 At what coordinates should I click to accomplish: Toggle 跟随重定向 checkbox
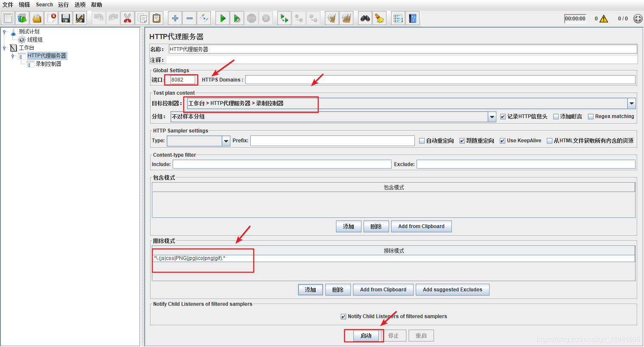click(462, 141)
